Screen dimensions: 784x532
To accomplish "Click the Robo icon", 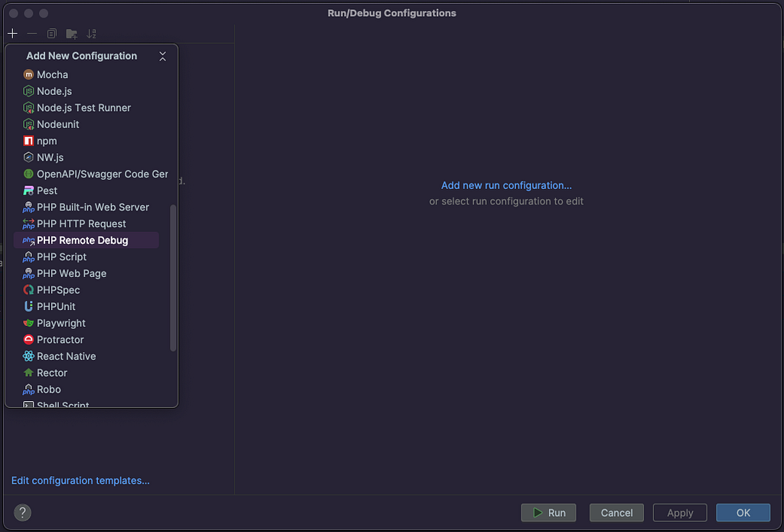I will point(28,390).
